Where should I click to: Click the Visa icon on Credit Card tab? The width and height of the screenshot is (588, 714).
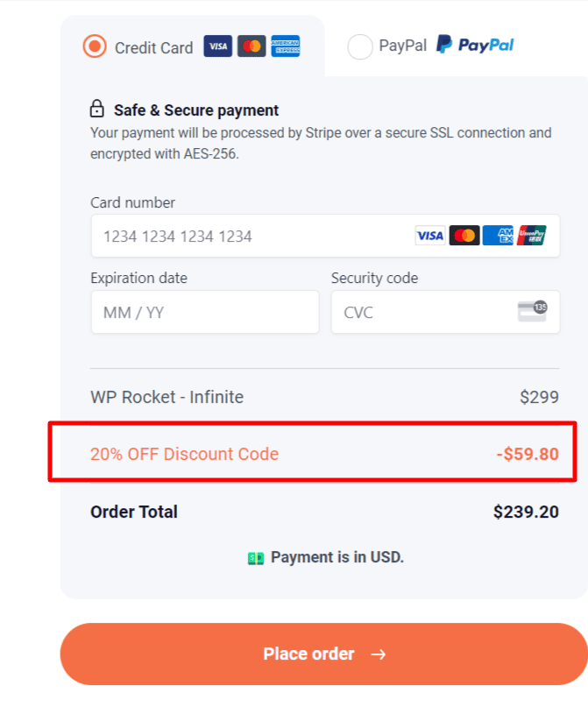pos(217,46)
